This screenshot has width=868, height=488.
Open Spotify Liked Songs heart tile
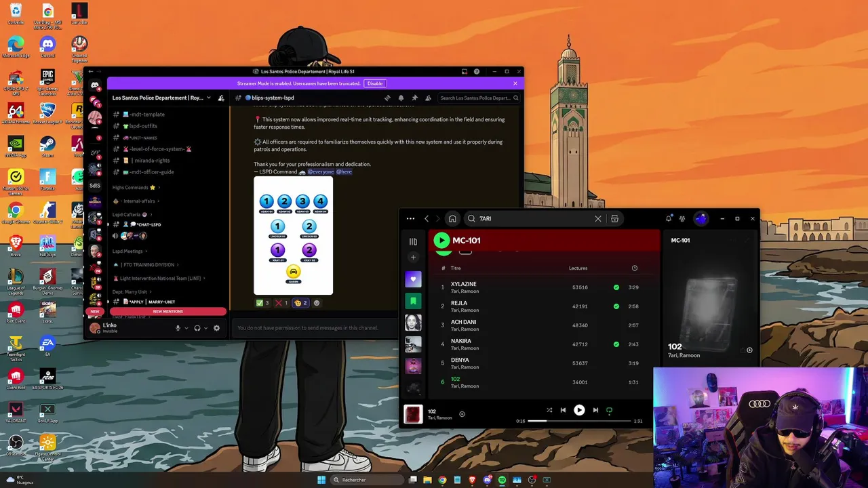pyautogui.click(x=413, y=279)
